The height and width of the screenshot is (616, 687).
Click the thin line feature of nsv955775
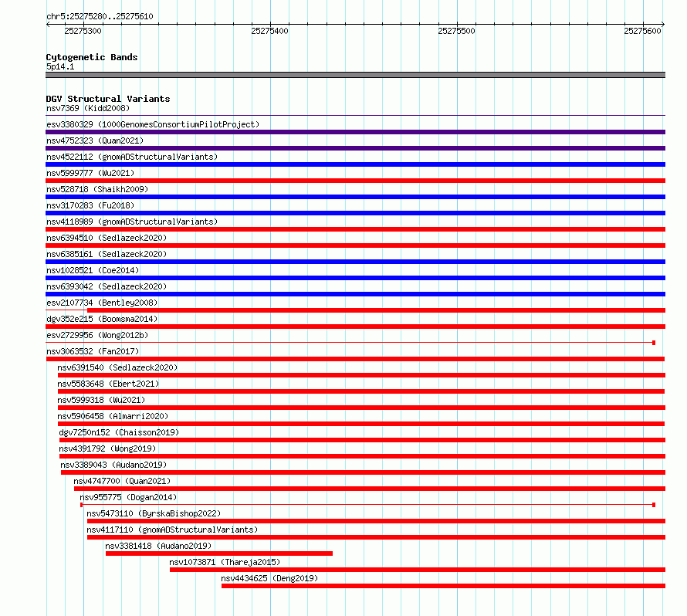pyautogui.click(x=368, y=505)
